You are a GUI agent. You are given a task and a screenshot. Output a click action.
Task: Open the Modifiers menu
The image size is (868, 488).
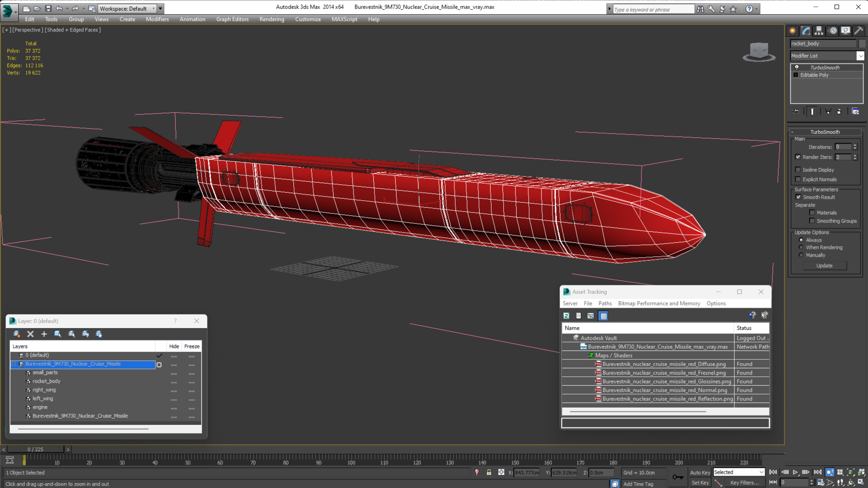click(x=157, y=19)
